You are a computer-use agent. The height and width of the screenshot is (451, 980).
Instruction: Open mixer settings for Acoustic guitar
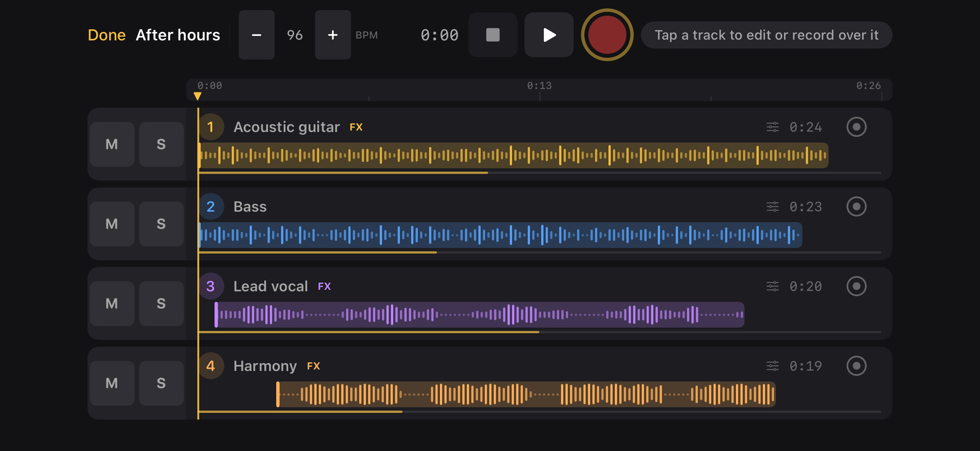772,127
